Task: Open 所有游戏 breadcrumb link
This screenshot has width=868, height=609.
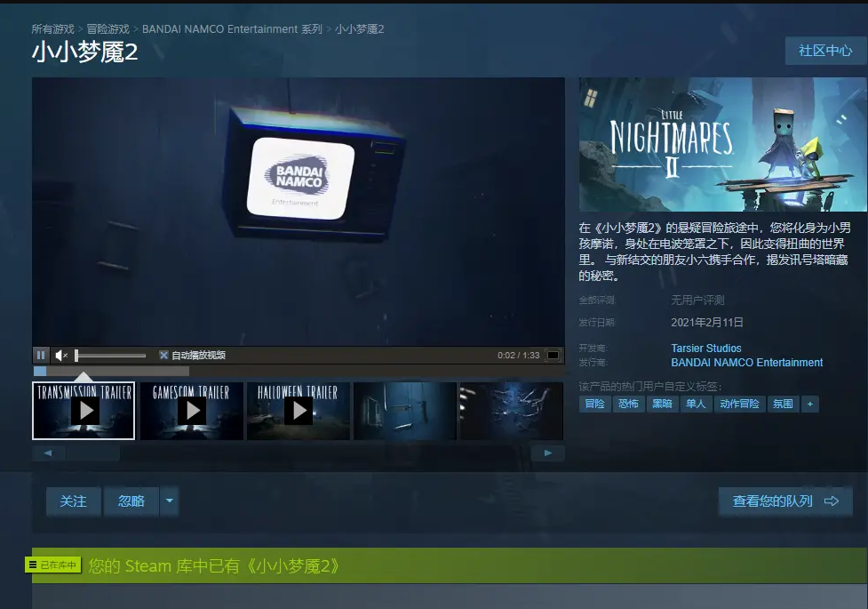Action: [x=52, y=28]
